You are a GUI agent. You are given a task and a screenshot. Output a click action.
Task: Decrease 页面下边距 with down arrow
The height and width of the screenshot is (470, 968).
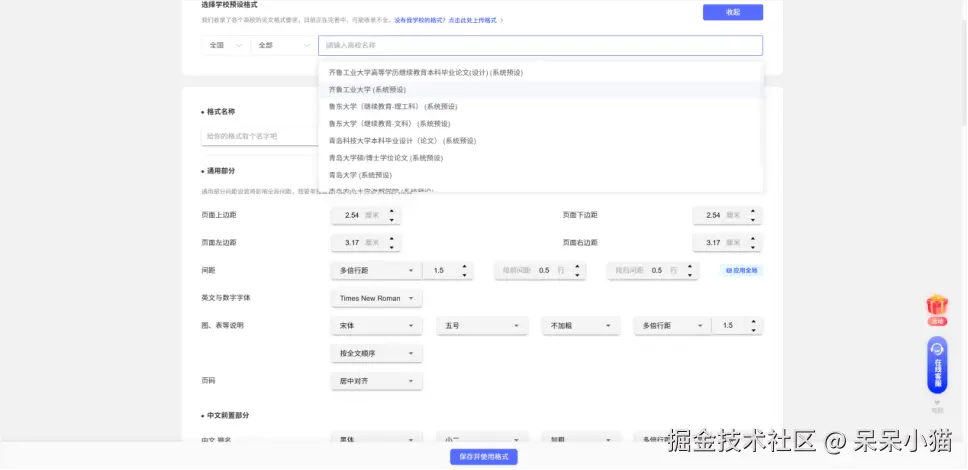[753, 220]
